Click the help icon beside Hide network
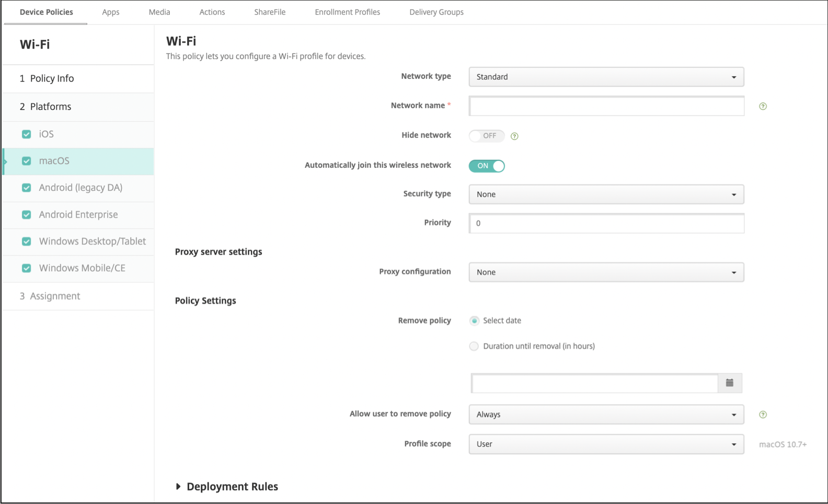This screenshot has width=828, height=504. tap(514, 136)
